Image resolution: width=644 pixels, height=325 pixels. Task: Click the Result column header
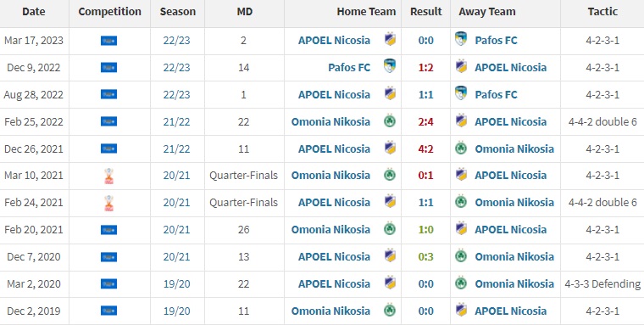(426, 12)
